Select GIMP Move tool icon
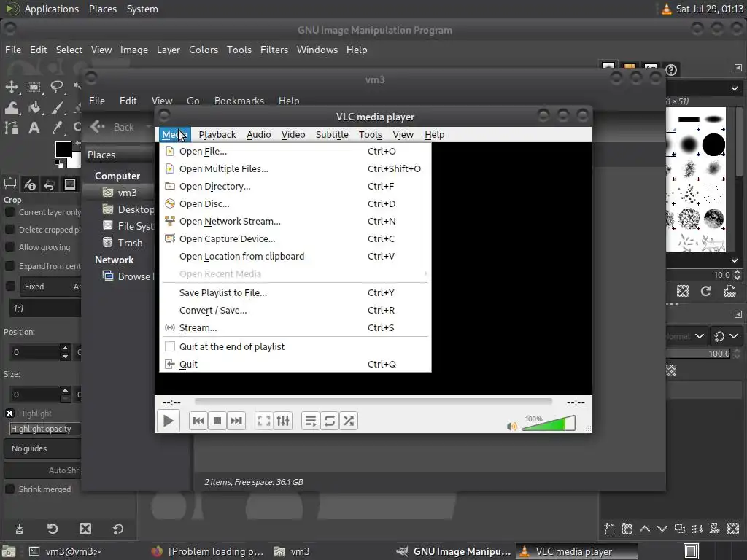747x560 pixels. pos(12,87)
